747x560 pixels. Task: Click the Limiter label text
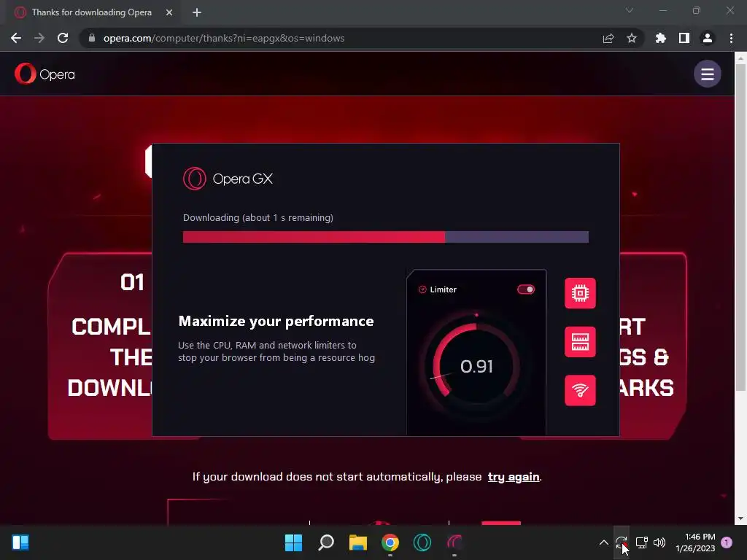443,289
